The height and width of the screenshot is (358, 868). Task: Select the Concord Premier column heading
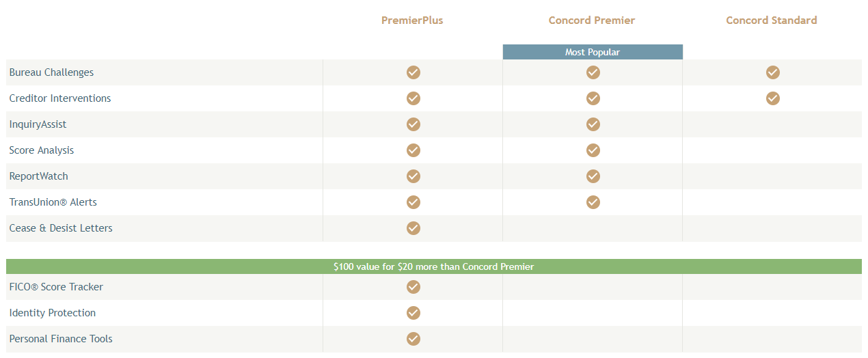point(592,20)
